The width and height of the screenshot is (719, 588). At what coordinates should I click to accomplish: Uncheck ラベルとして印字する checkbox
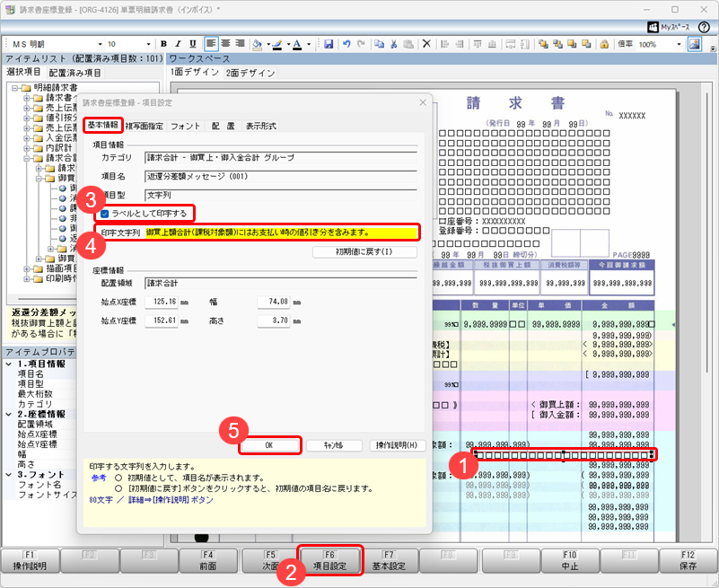click(x=105, y=214)
